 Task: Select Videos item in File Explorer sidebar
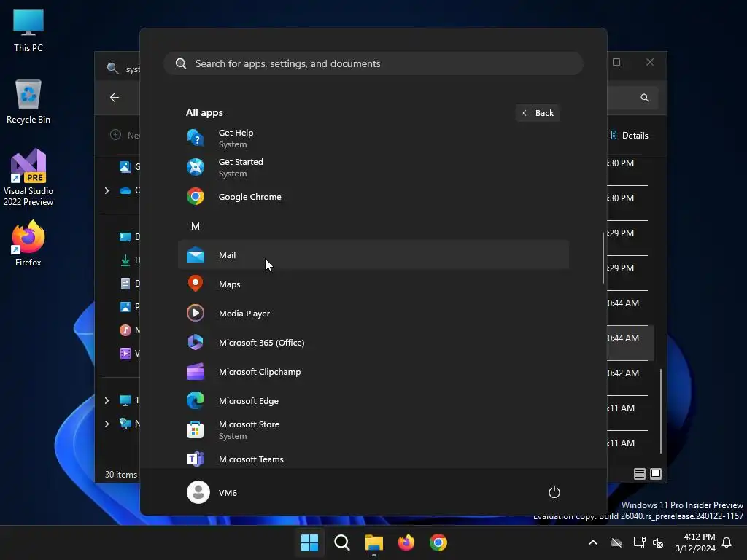(x=129, y=354)
